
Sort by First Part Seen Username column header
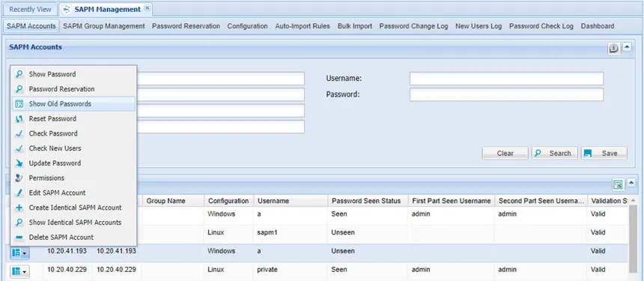point(451,201)
